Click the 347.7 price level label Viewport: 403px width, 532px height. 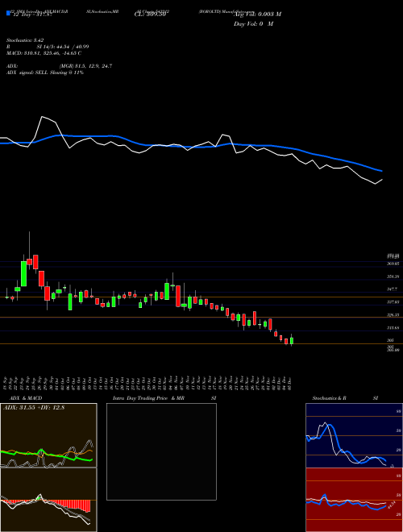coord(392,289)
